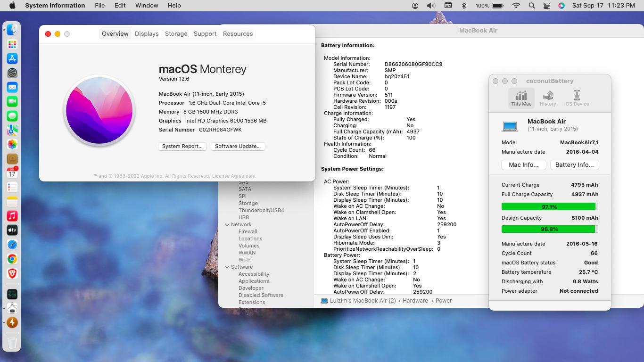
Task: Open the Window menu
Action: (x=147, y=6)
